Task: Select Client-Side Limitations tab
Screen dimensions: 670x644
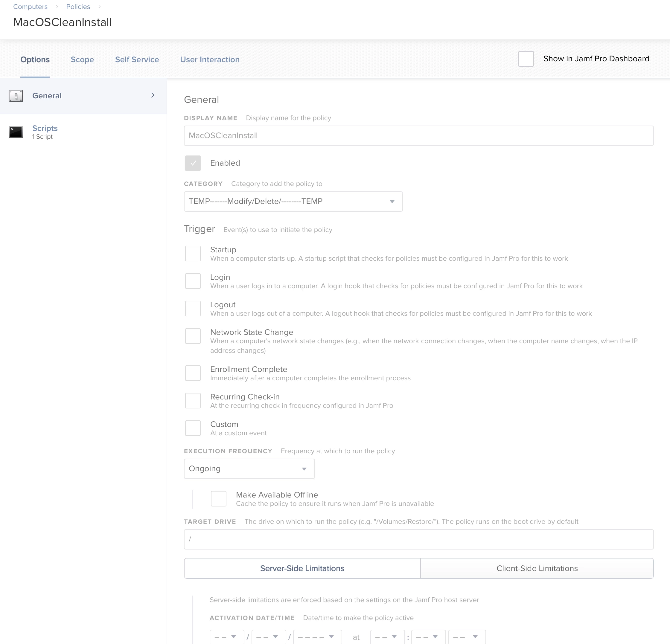Action: (x=537, y=568)
